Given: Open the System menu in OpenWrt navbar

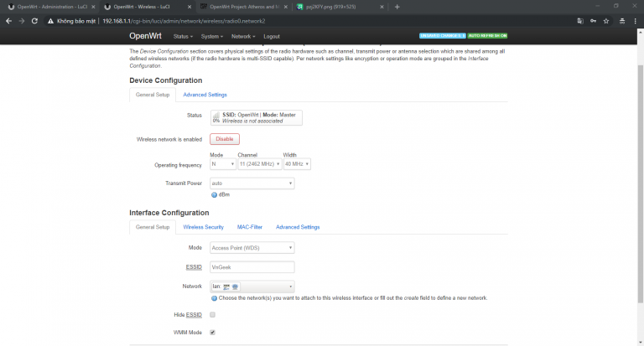Looking at the screenshot, I should (212, 37).
